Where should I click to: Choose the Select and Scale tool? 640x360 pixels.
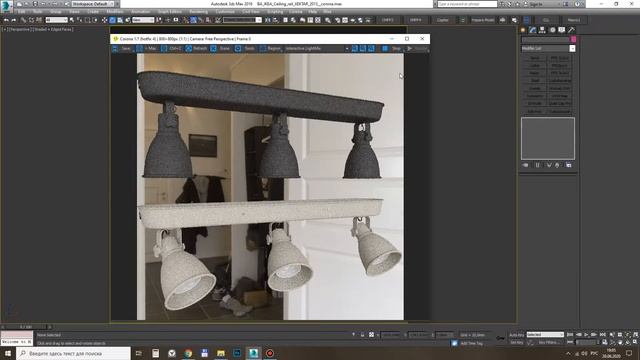(120, 20)
